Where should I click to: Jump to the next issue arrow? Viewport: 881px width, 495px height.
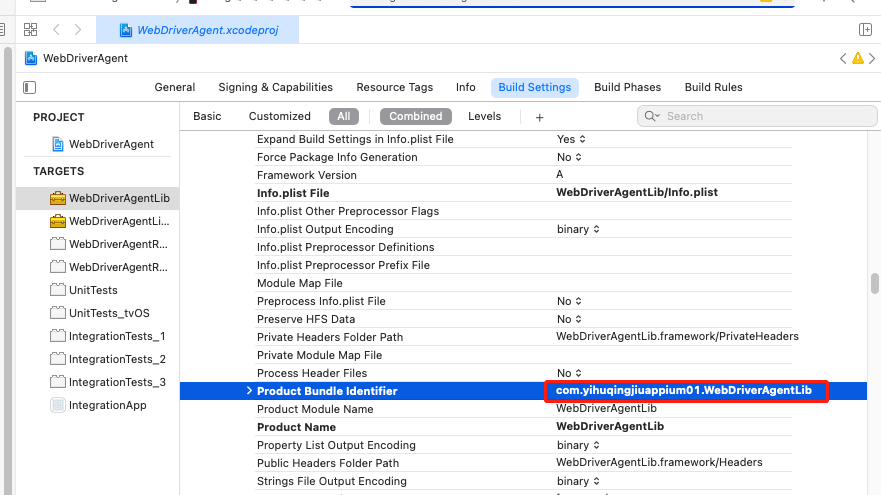tap(872, 58)
